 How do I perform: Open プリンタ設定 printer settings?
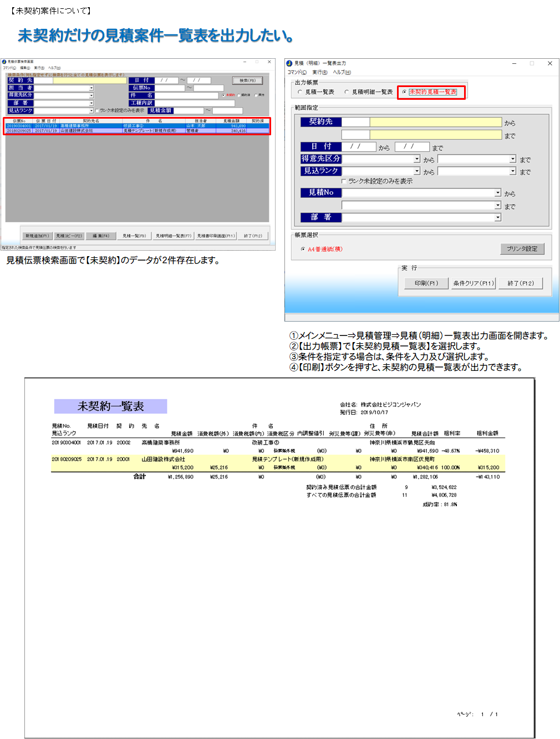pos(522,249)
